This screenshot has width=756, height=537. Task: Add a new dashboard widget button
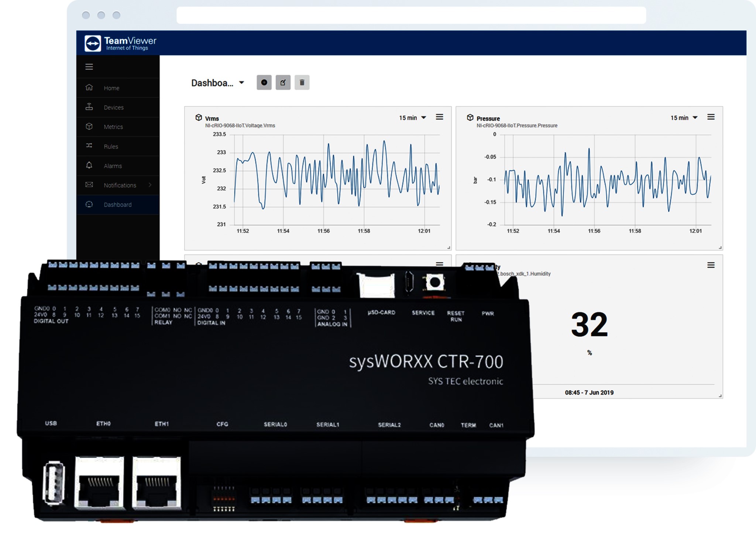[x=264, y=82]
